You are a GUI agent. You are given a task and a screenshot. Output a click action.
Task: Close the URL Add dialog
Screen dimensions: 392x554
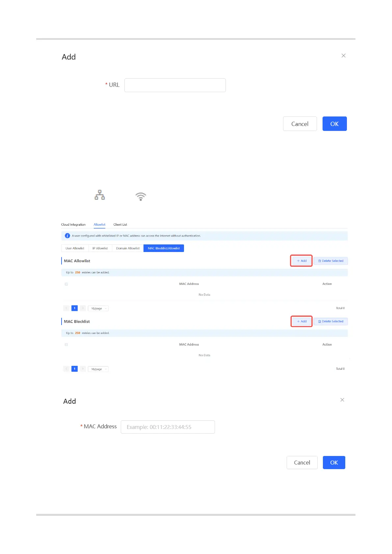[x=343, y=56]
